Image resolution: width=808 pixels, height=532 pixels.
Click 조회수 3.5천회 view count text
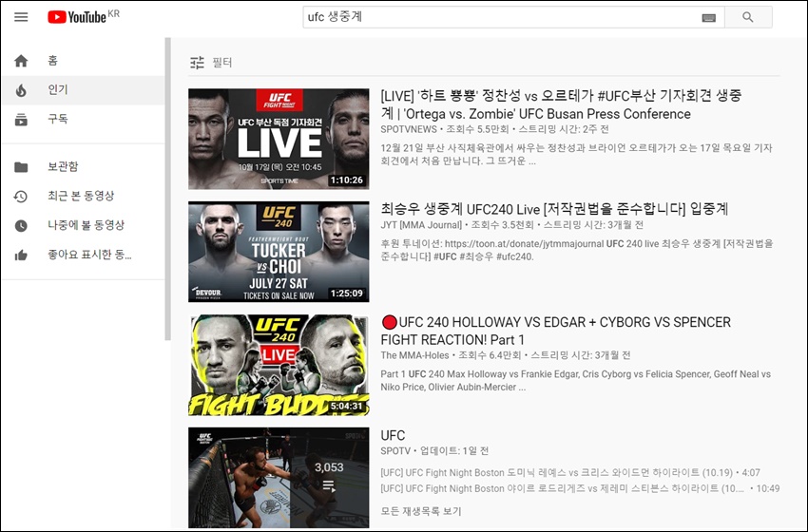click(503, 225)
